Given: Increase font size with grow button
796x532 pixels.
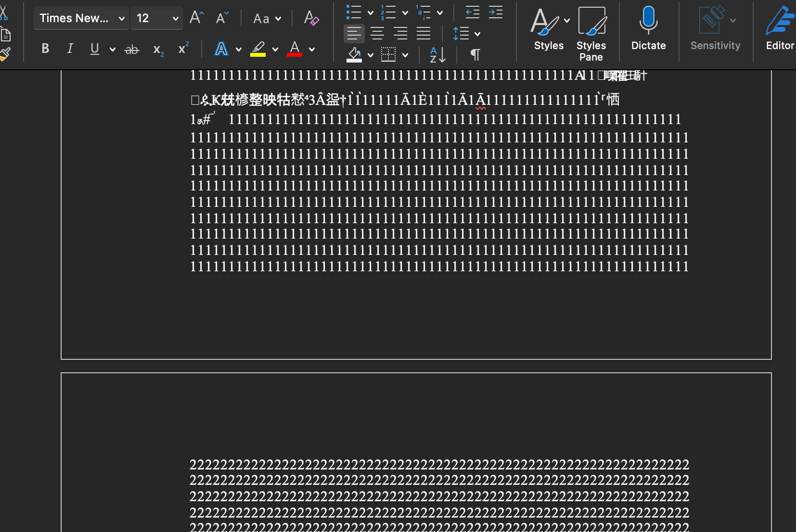Looking at the screenshot, I should (196, 18).
